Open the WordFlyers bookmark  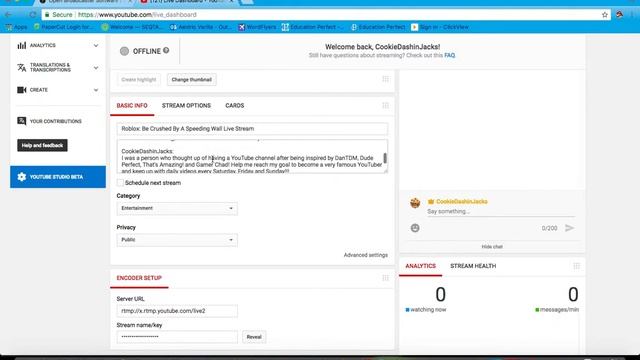click(257, 27)
